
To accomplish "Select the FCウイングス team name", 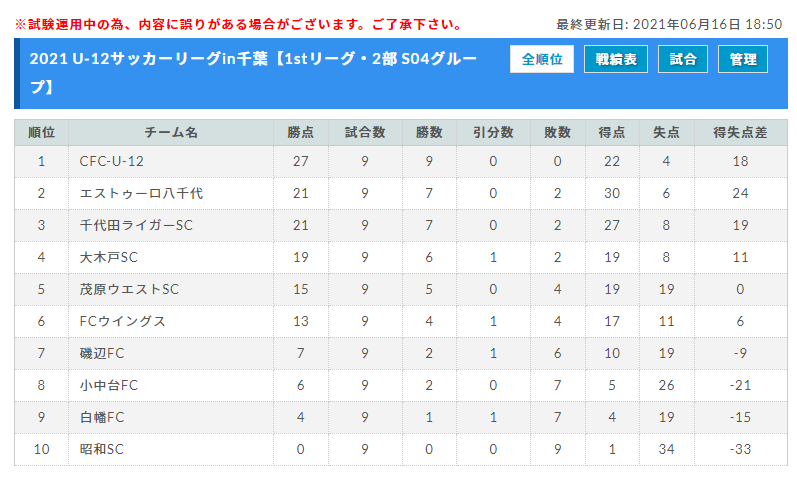I will (122, 321).
